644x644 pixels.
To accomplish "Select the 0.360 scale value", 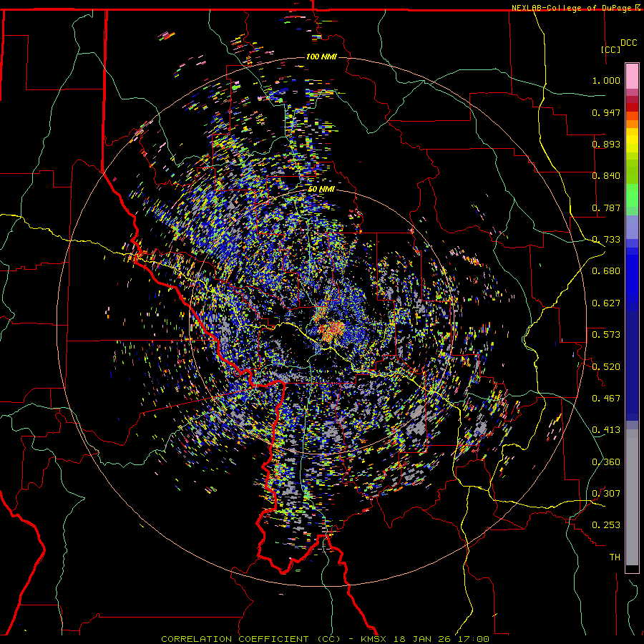I will coord(606,462).
